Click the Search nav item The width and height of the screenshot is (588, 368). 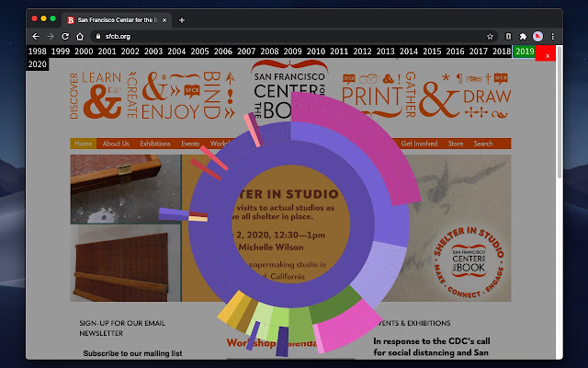tap(483, 144)
